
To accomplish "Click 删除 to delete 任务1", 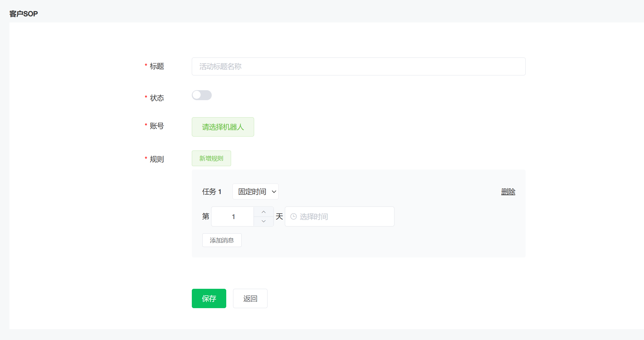I will [x=508, y=192].
